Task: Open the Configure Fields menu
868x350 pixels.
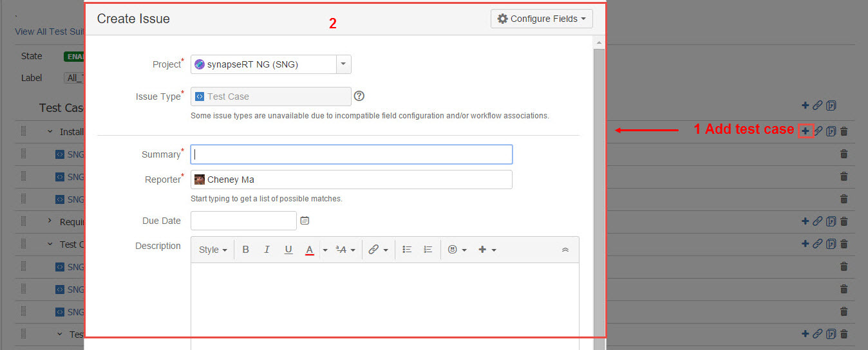Action: click(x=542, y=19)
